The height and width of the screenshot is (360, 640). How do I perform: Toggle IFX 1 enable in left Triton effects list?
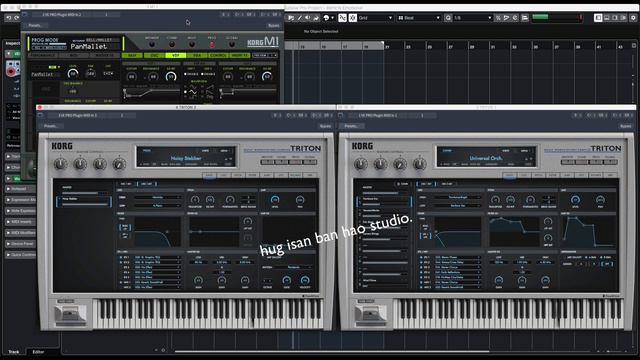pyautogui.click(x=121, y=258)
